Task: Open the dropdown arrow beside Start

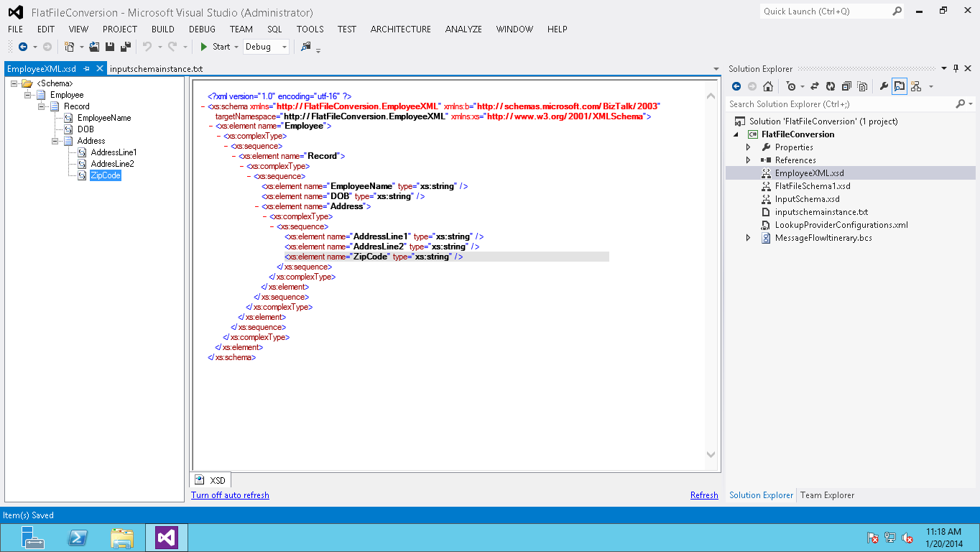Action: (x=236, y=47)
